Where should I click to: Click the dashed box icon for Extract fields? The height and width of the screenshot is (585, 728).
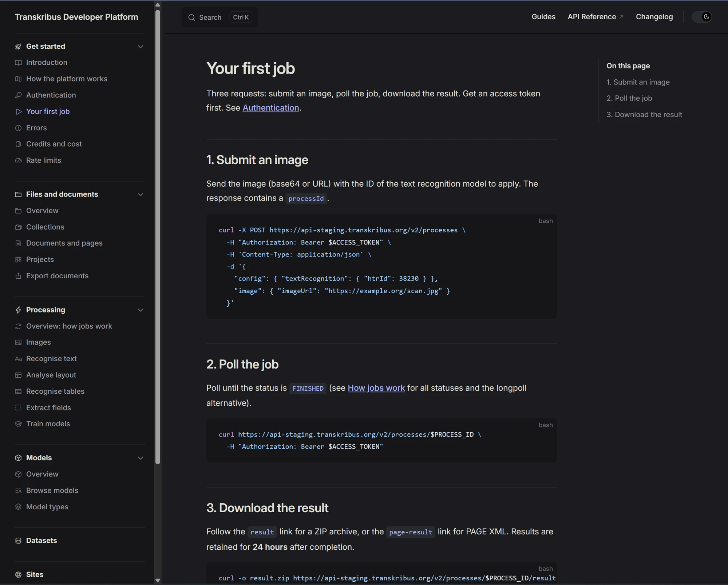pyautogui.click(x=18, y=408)
